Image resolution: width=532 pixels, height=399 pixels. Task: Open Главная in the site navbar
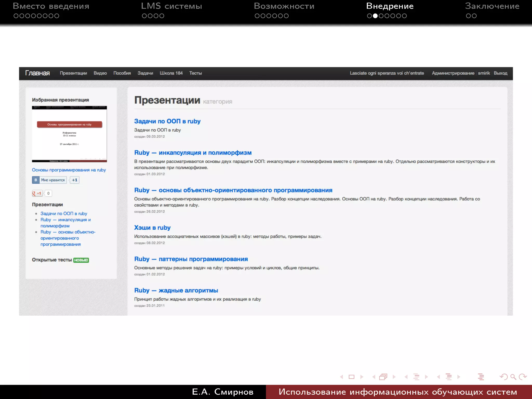click(37, 73)
